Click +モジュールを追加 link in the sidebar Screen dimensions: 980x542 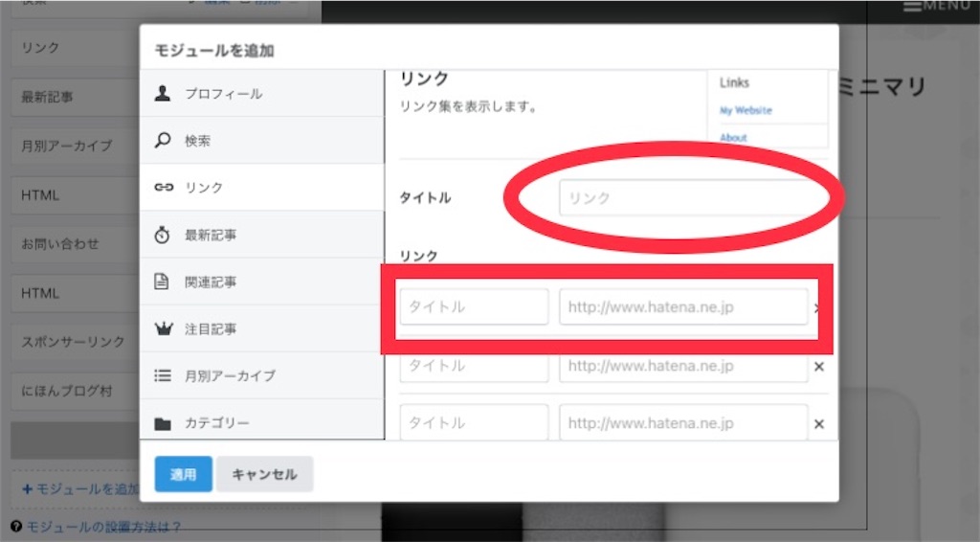click(x=80, y=489)
